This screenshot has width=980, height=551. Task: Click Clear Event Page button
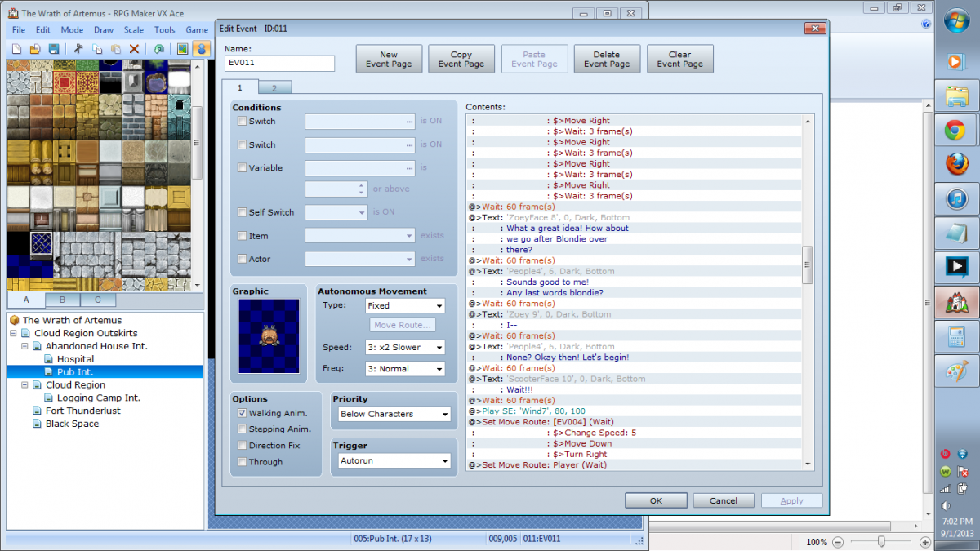pos(679,60)
